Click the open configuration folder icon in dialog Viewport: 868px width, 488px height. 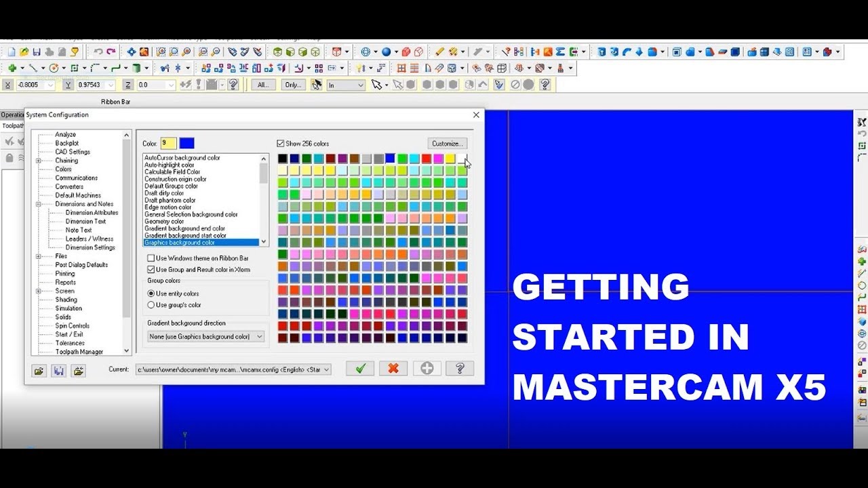pyautogui.click(x=39, y=371)
